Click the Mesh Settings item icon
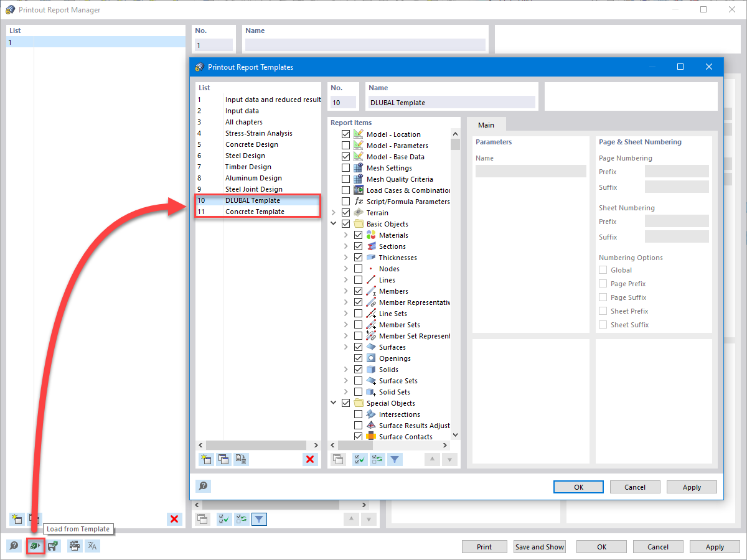This screenshot has width=747, height=560. pyautogui.click(x=359, y=168)
